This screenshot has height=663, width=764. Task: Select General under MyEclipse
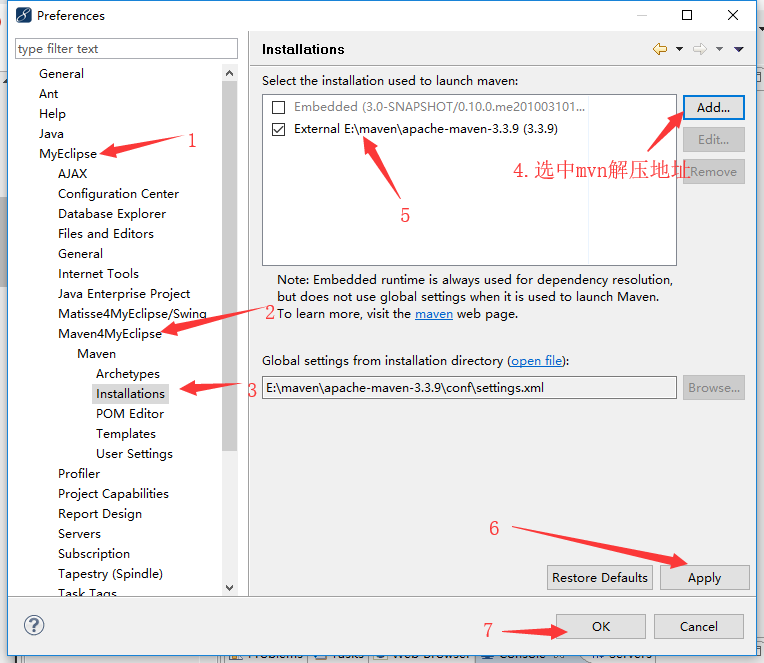pos(80,254)
